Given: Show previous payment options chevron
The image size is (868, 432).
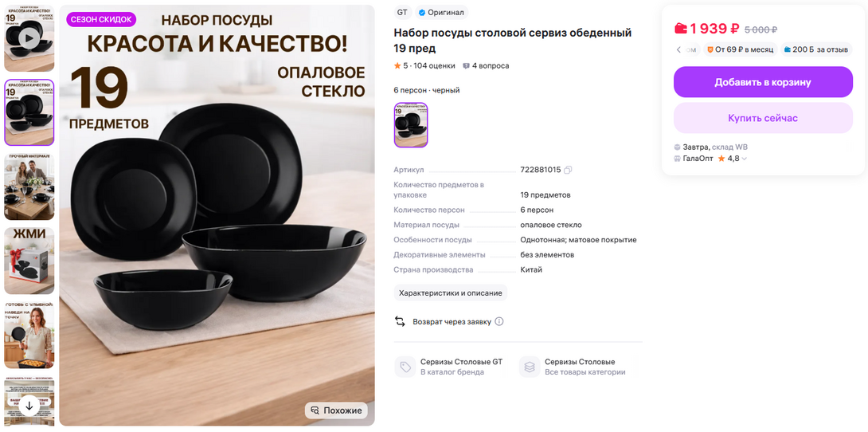Looking at the screenshot, I should pos(678,50).
